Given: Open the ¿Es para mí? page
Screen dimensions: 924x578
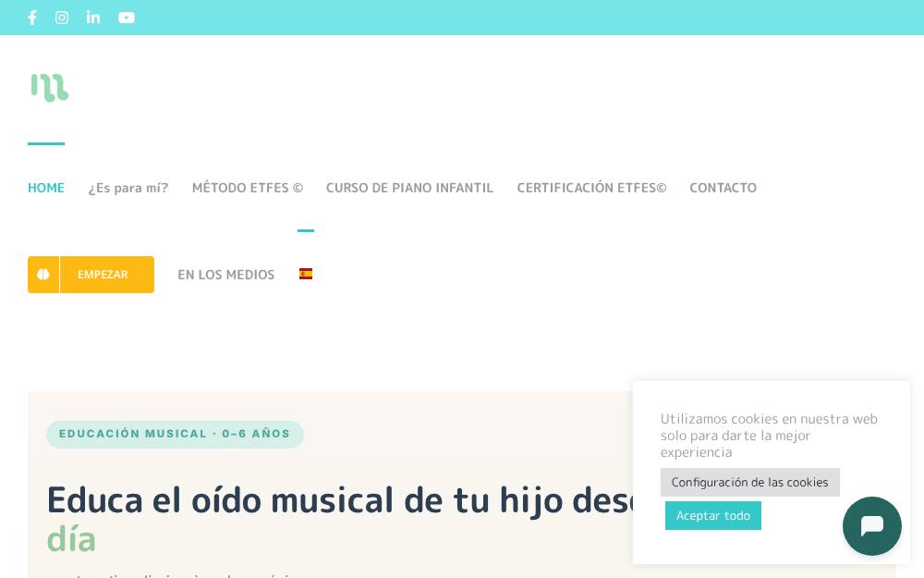Looking at the screenshot, I should (x=128, y=188).
